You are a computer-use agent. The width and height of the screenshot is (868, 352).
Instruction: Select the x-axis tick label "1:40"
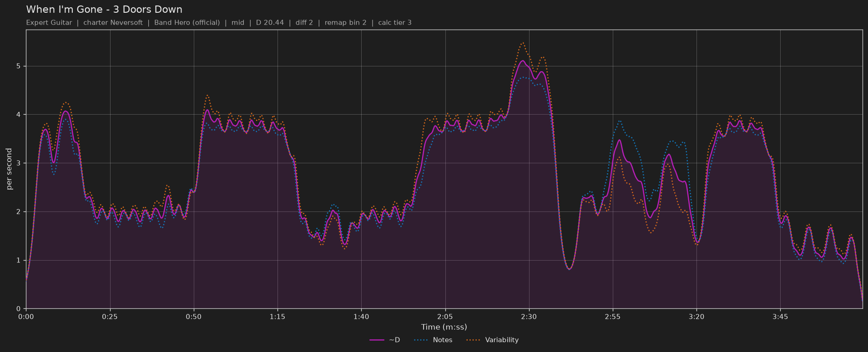pyautogui.click(x=361, y=317)
